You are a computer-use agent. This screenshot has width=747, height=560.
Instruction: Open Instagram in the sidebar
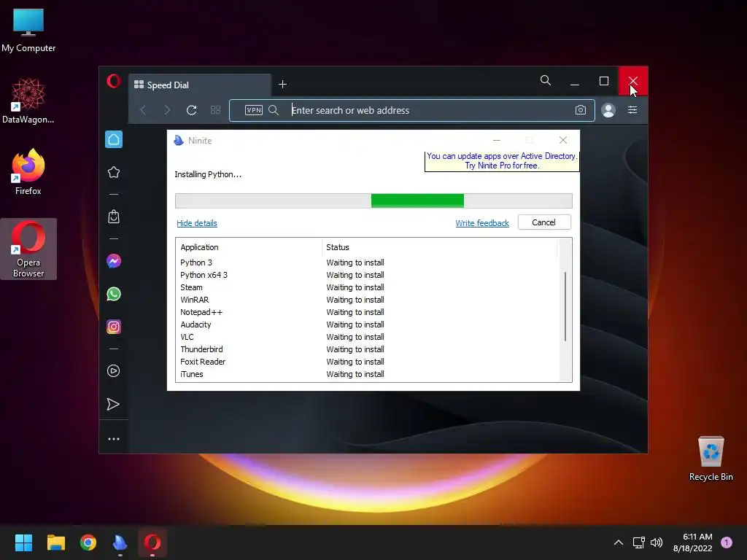[x=114, y=327]
